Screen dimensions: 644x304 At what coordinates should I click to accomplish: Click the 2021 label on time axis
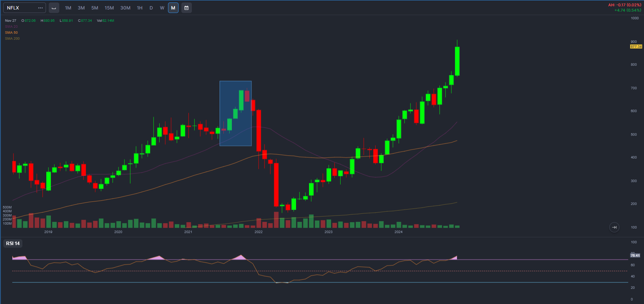coord(188,232)
